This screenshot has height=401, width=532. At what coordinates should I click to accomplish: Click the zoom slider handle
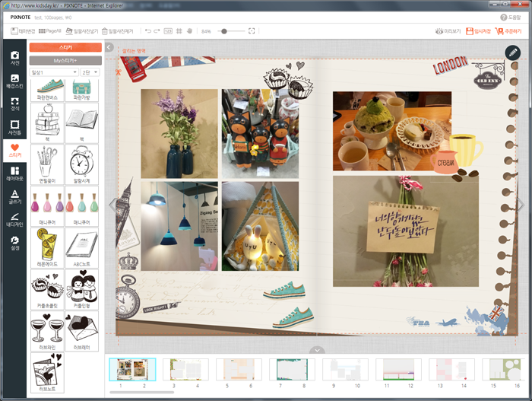[x=223, y=31]
